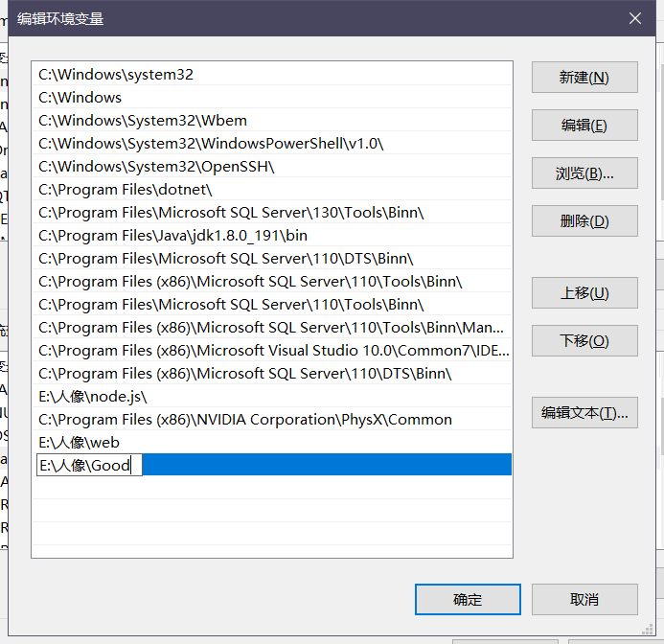Click the highlighted blue area of the edited row

pyautogui.click(x=327, y=465)
